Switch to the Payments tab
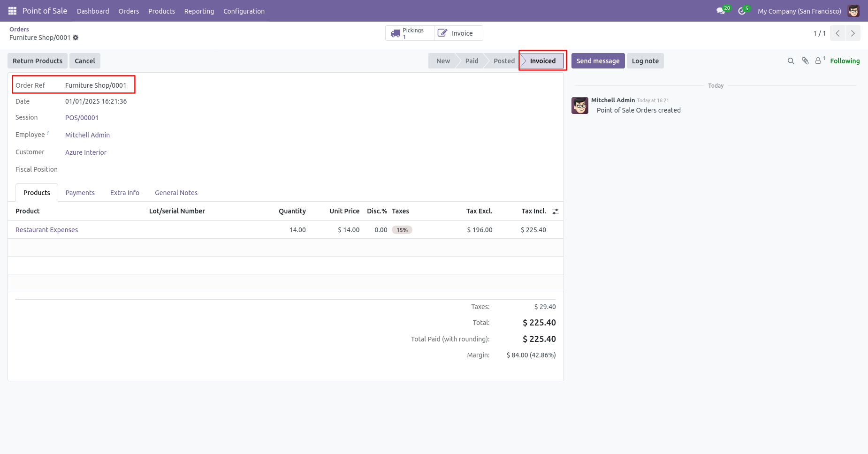This screenshot has height=454, width=868. tap(80, 193)
